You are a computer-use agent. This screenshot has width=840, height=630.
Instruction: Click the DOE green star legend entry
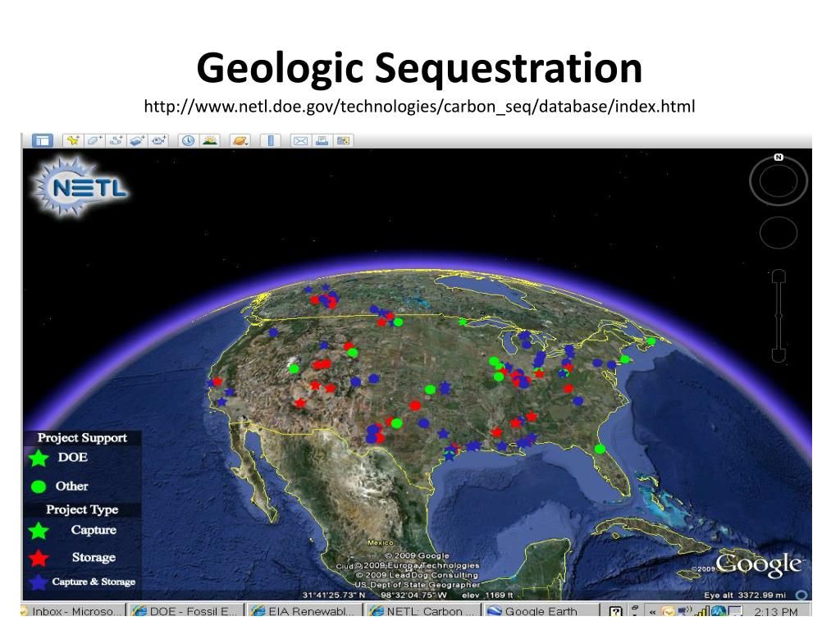pyautogui.click(x=58, y=458)
